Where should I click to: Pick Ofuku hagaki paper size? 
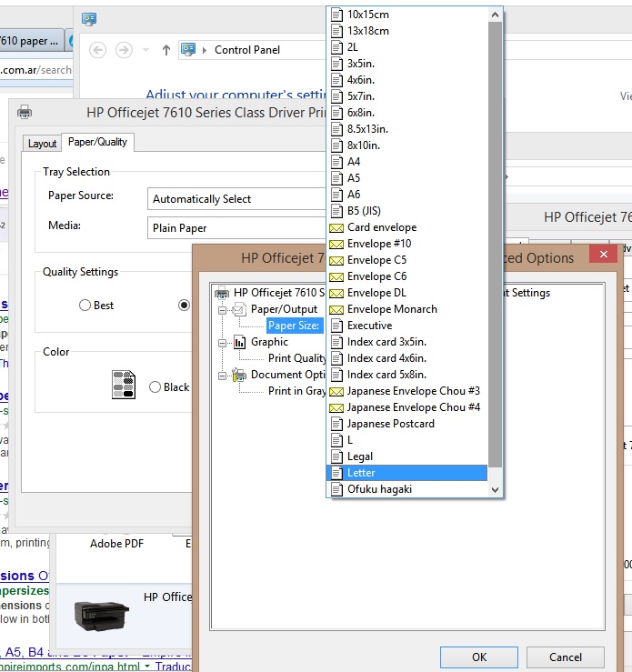pos(407,489)
